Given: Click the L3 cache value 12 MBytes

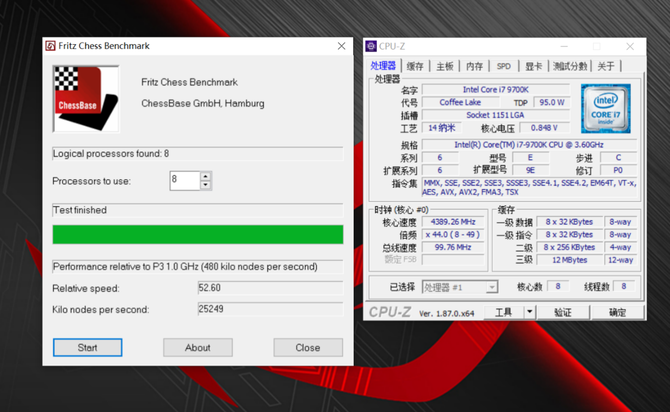Looking at the screenshot, I should [570, 260].
